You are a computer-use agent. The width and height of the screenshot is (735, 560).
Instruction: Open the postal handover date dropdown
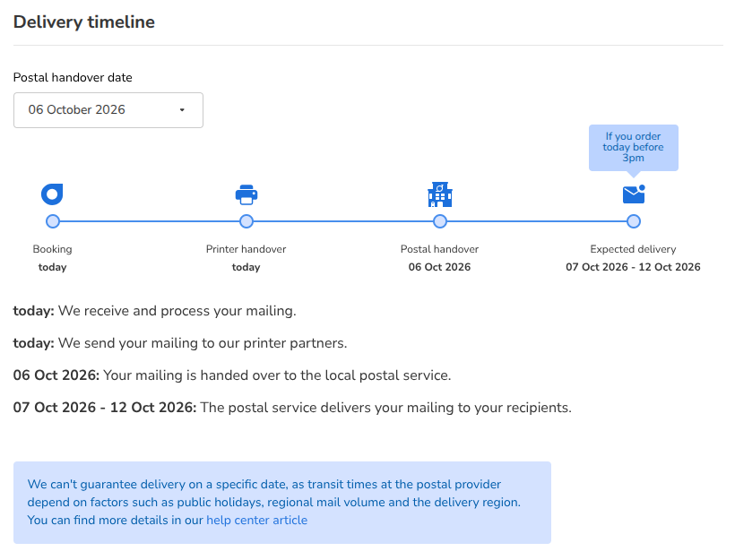[x=108, y=110]
